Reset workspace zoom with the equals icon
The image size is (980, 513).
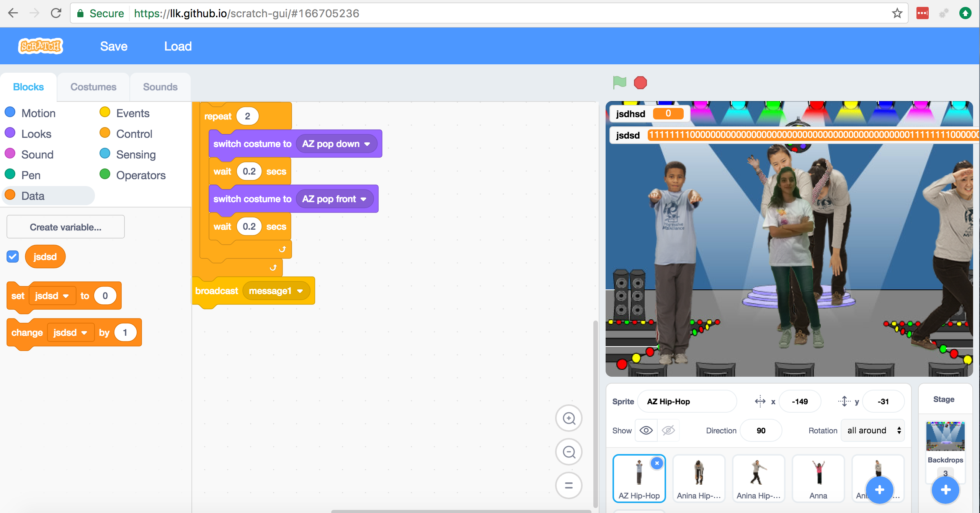569,485
